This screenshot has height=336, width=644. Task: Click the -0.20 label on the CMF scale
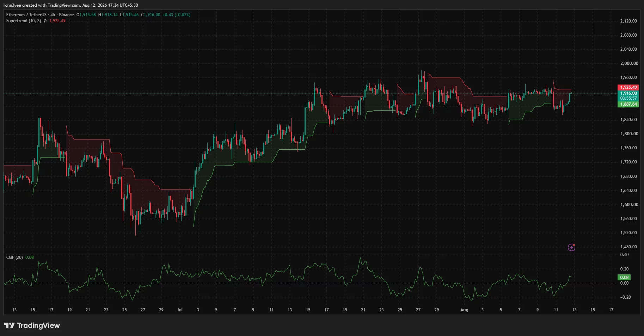pos(625,297)
